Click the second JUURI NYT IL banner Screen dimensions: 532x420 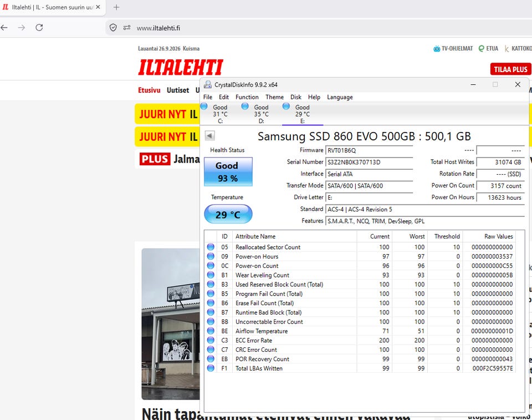[167, 136]
